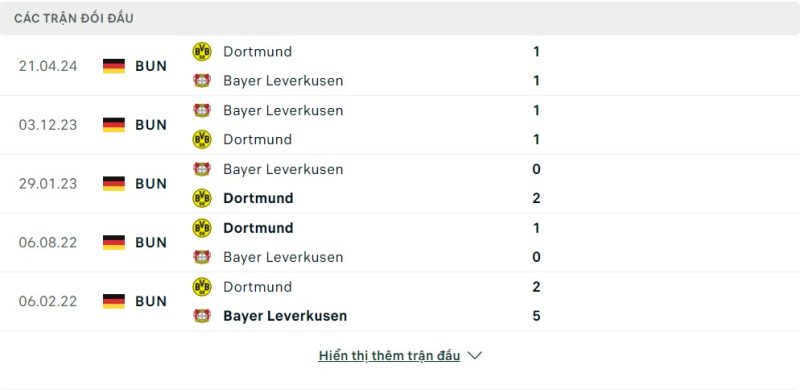Open match dated 06.08.22
Viewport: 800px width, 390px height.
(x=48, y=242)
